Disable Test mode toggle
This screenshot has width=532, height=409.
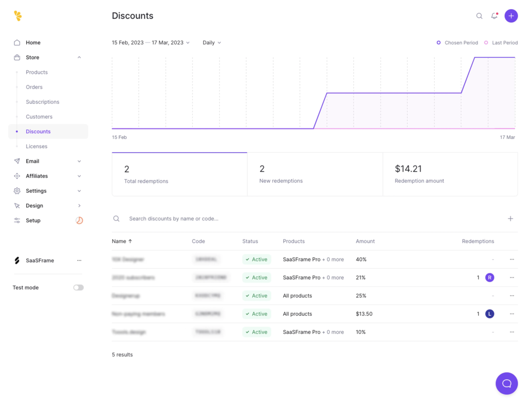tap(78, 287)
